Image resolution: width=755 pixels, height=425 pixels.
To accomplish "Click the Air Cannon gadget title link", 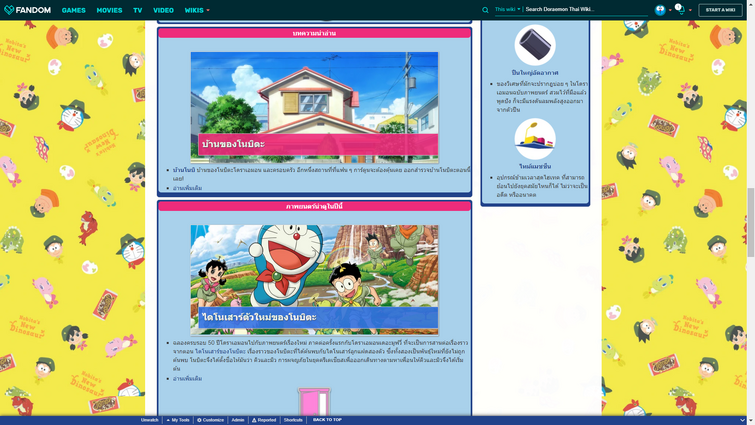I will pos(535,73).
